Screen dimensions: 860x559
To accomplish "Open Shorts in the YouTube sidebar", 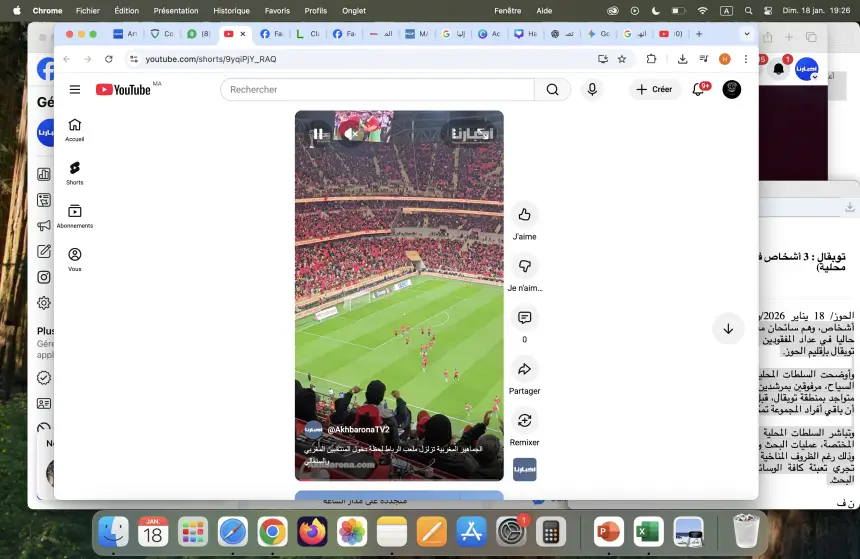I will tap(75, 168).
